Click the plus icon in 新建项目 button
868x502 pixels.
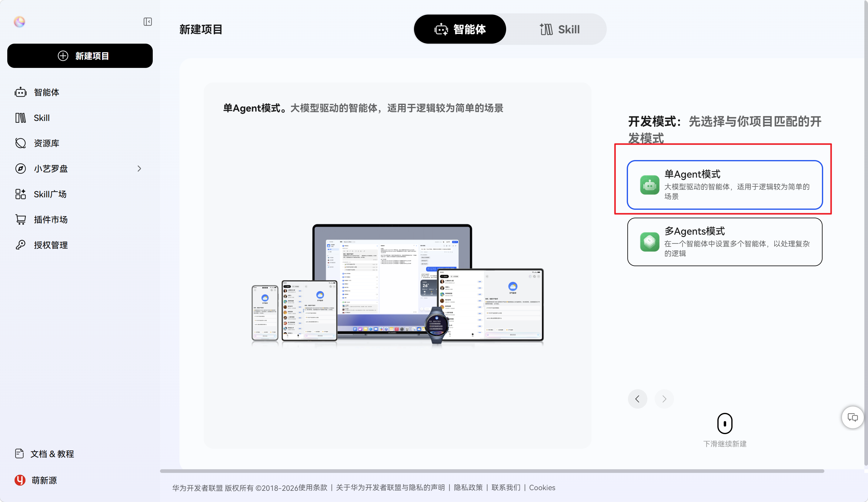coord(63,56)
